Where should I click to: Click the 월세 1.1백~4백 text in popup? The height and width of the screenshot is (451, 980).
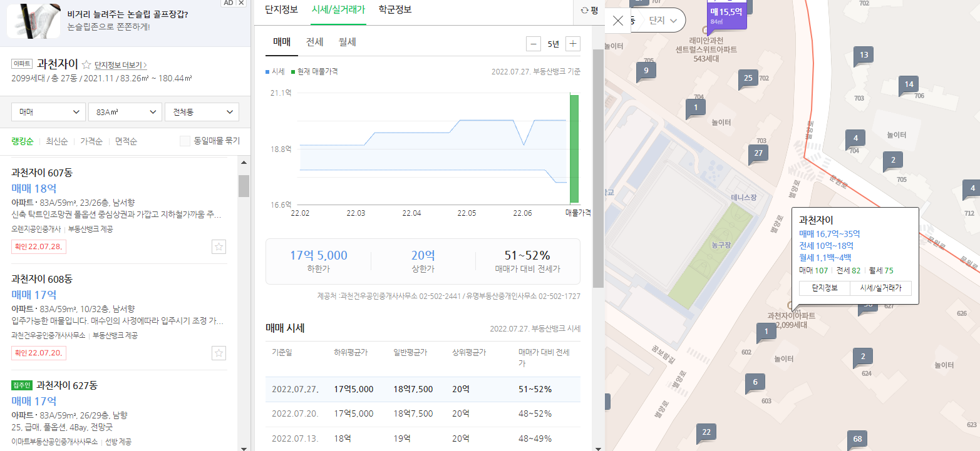[x=825, y=258]
